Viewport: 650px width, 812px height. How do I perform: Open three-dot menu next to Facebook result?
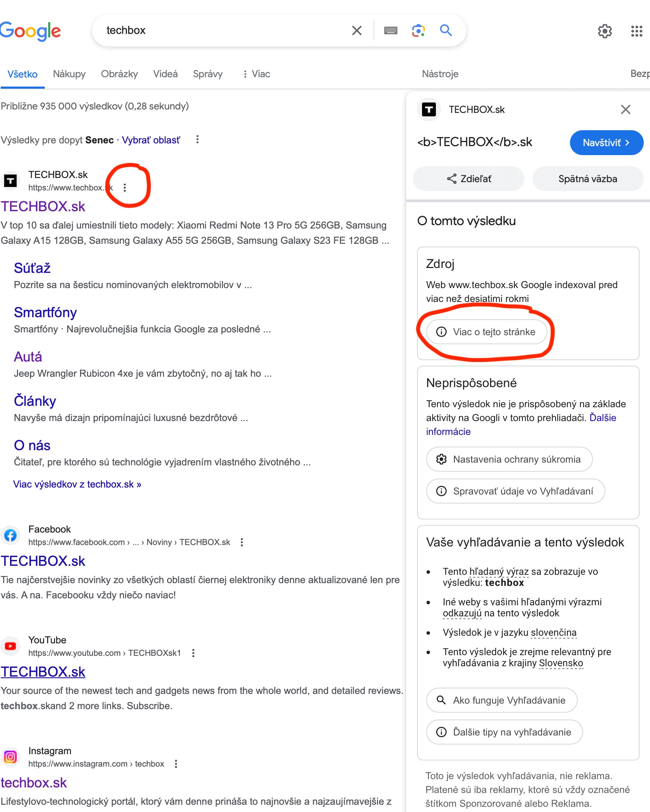[x=242, y=542]
